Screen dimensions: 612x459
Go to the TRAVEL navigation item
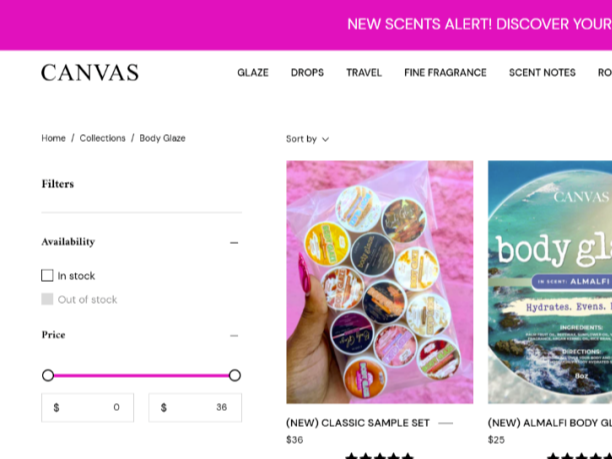coord(364,73)
